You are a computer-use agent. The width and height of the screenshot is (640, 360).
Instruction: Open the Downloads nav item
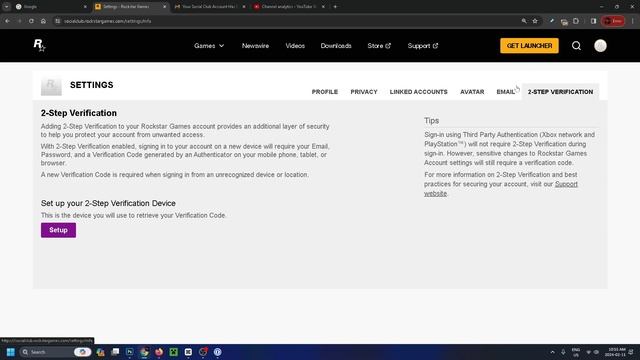pos(336,46)
